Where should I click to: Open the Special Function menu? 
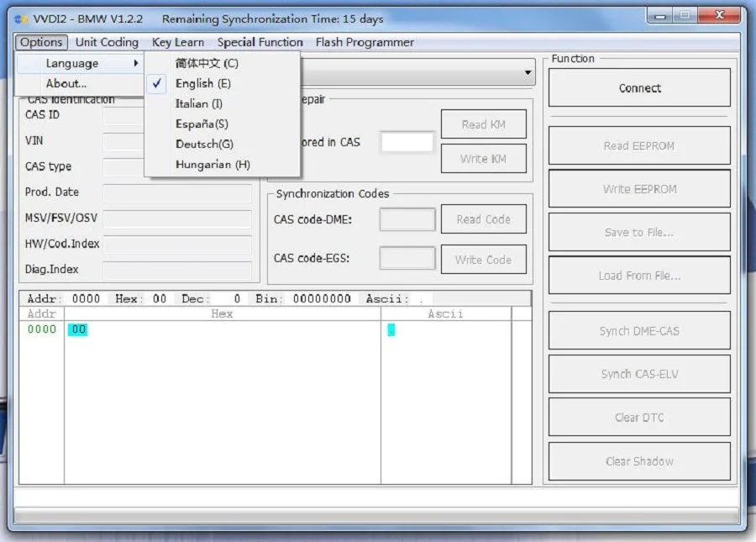(x=260, y=42)
